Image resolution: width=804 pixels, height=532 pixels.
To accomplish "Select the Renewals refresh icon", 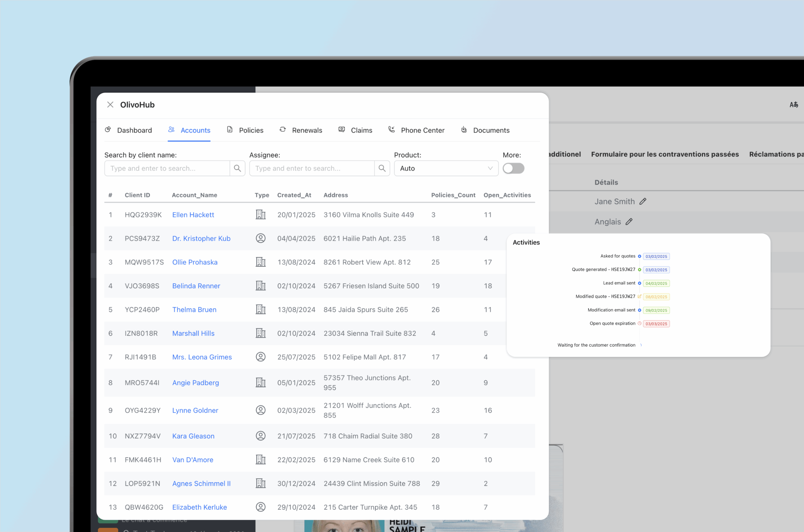I will click(283, 130).
